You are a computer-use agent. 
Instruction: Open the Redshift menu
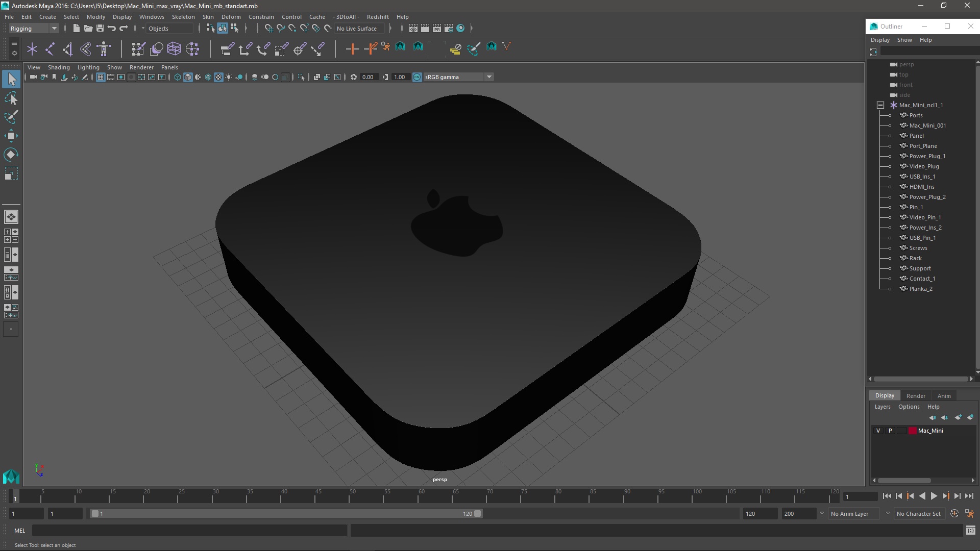click(378, 17)
